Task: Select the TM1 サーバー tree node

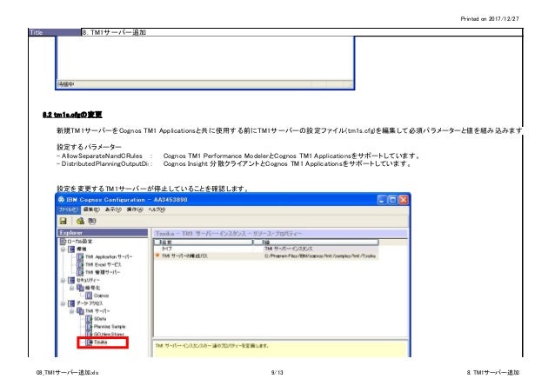Action: 97,311
